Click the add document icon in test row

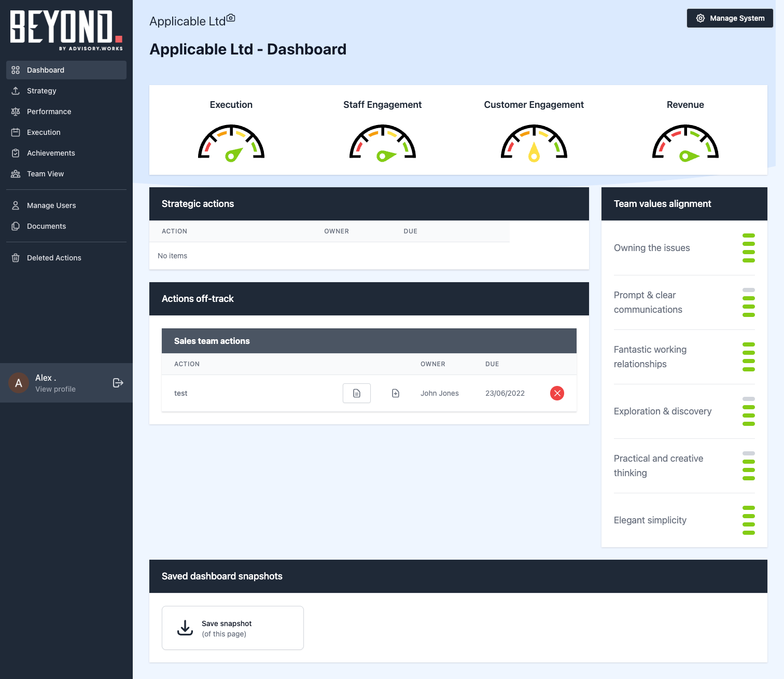click(x=396, y=393)
